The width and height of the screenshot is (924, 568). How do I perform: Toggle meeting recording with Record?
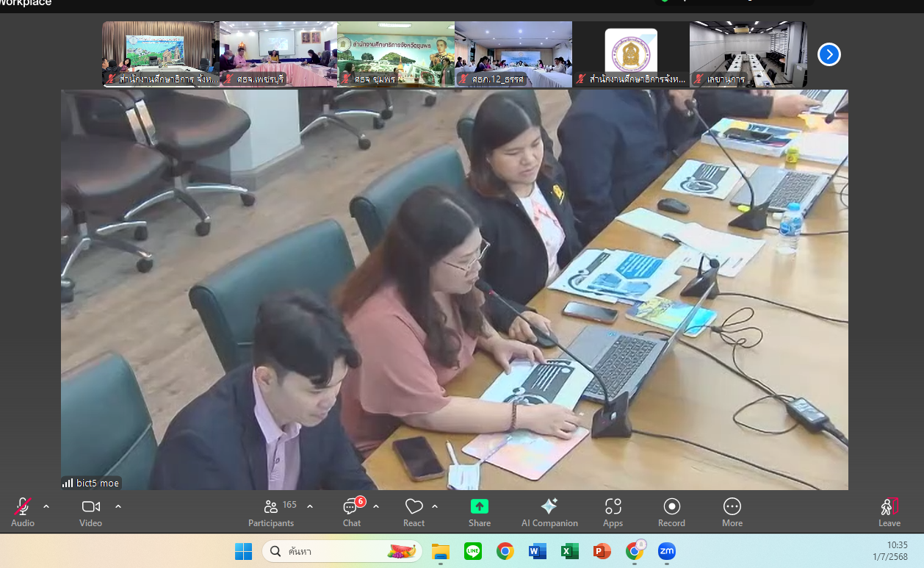click(x=671, y=511)
